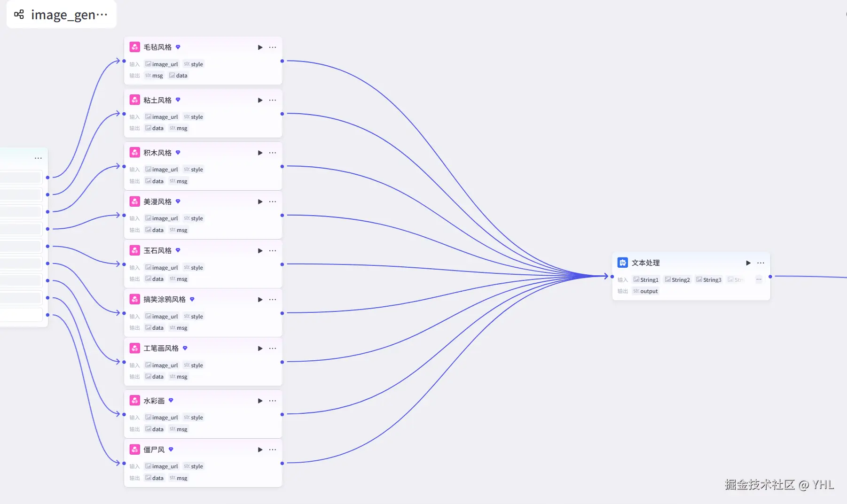Expand hidden inputs of 文本处理 node
This screenshot has width=847, height=504.
click(x=759, y=279)
